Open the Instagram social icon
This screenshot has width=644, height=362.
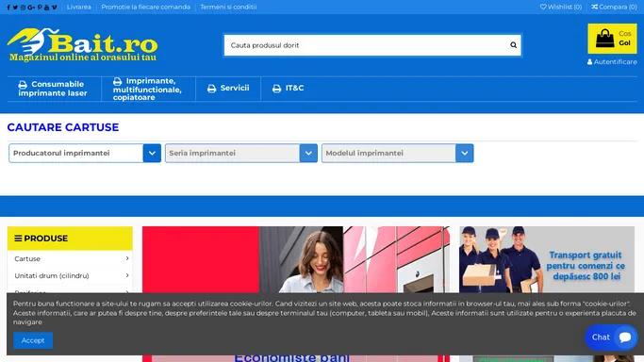coord(23,7)
